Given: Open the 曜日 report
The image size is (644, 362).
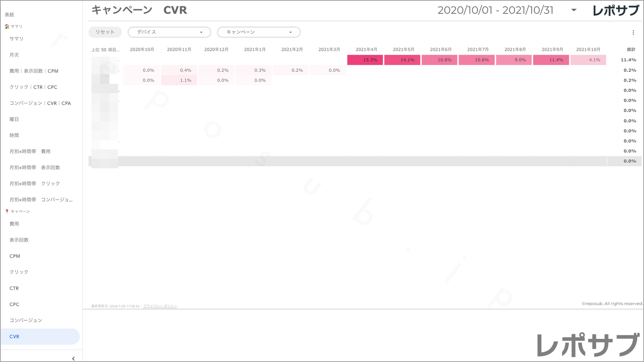Looking at the screenshot, I should pos(14,119).
